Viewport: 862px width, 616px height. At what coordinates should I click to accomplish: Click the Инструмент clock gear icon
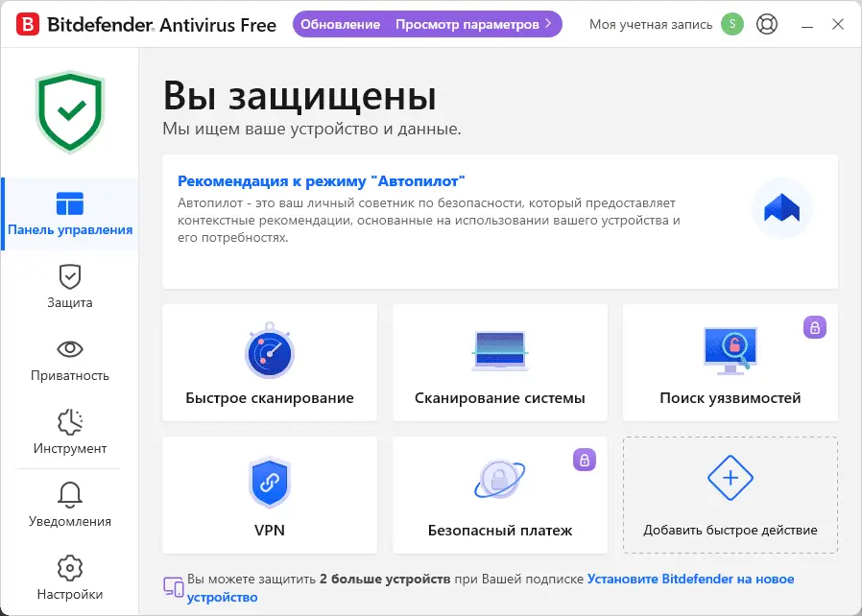[70, 422]
